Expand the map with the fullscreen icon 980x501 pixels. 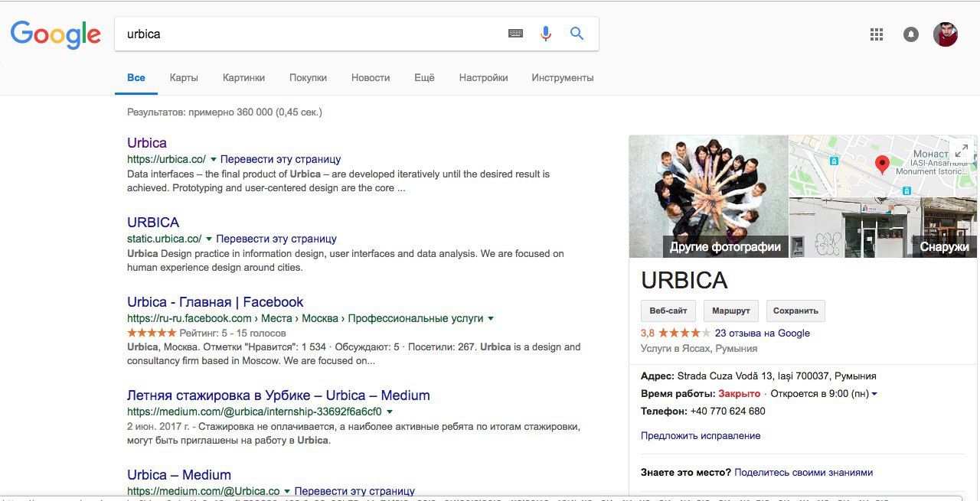pos(961,150)
